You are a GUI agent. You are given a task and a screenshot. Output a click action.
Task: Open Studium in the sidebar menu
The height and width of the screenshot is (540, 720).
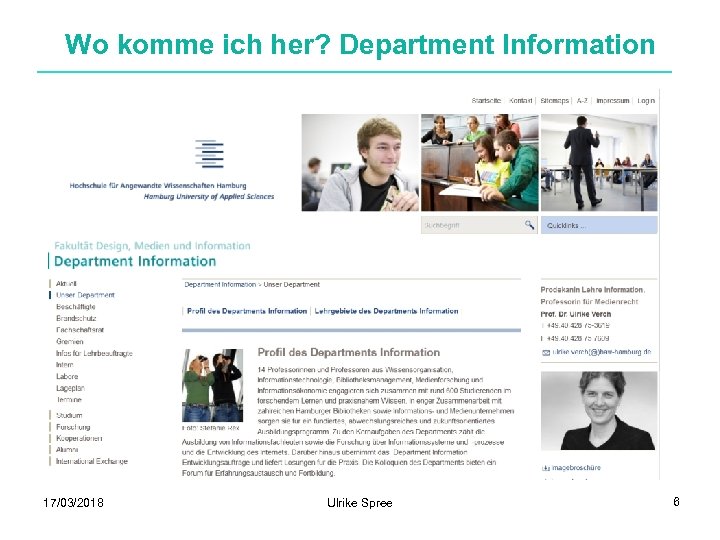69,416
